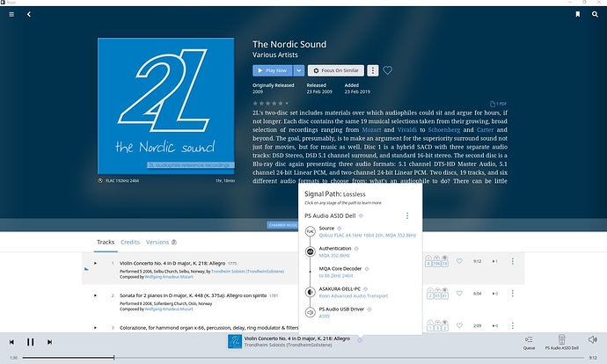The height and width of the screenshot is (364, 607).
Task: Open the star rating dropdown arrow
Action: 287,103
